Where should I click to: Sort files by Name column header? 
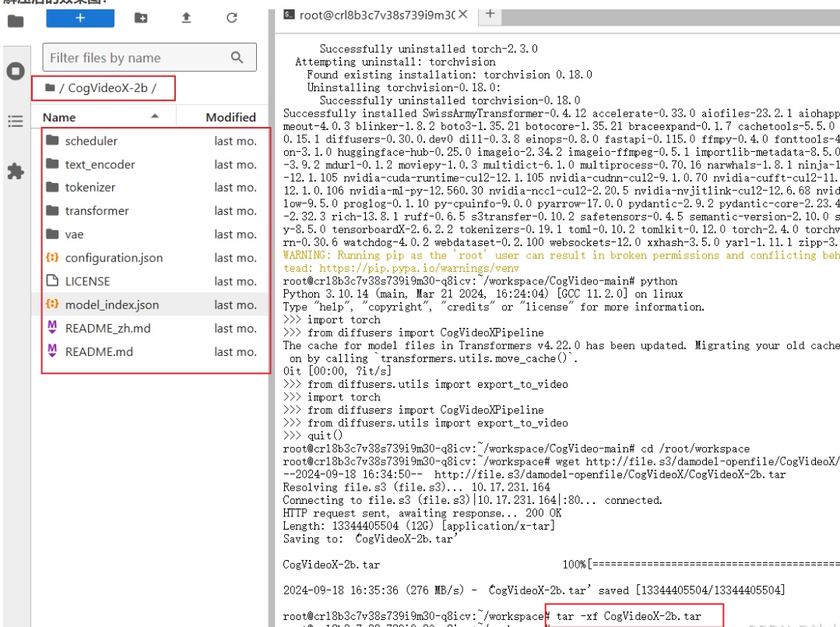[102, 117]
